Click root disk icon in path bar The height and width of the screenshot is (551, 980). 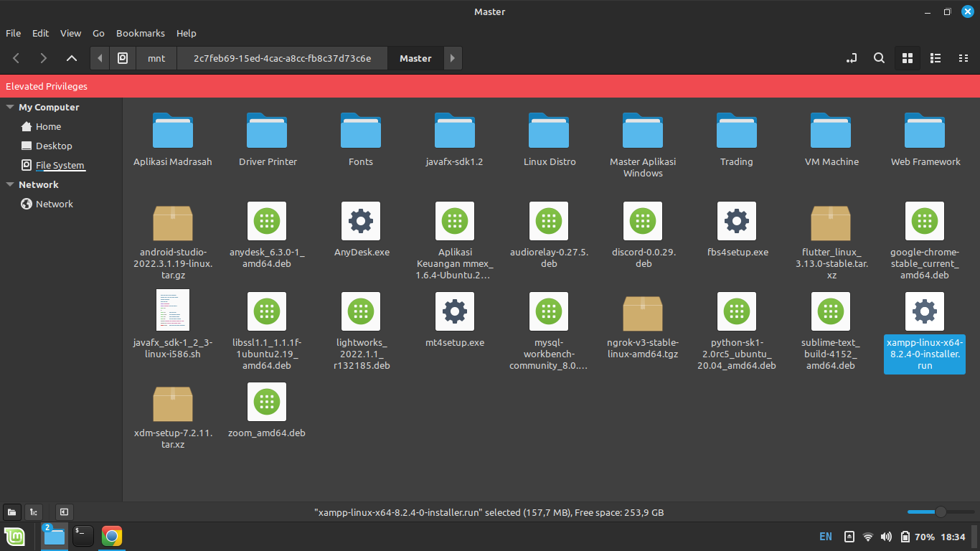coord(123,58)
